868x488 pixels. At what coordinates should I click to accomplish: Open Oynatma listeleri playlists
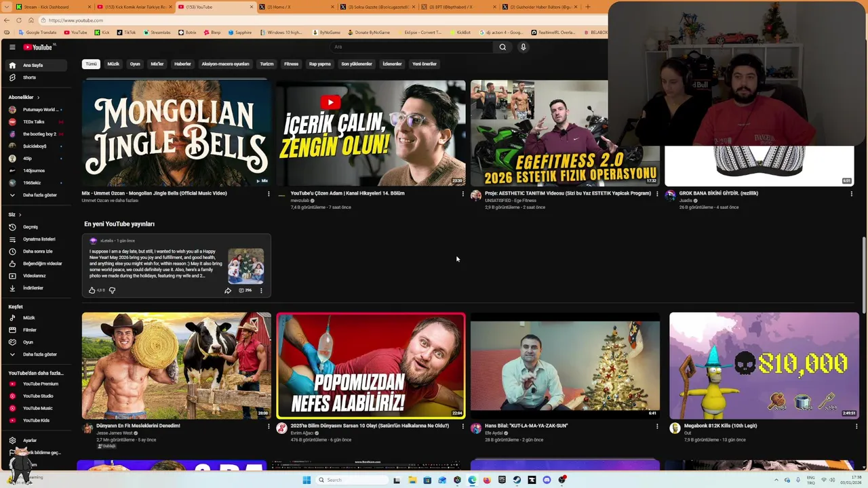coord(35,239)
